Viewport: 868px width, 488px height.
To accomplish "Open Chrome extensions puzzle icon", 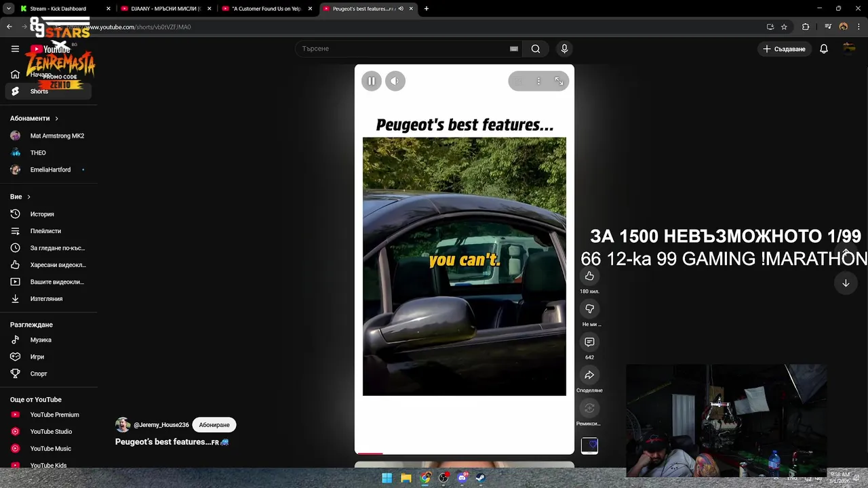I will point(806,27).
